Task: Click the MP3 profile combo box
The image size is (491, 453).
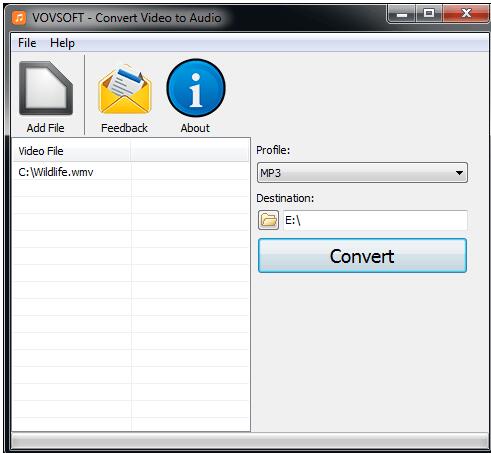Action: [x=362, y=173]
